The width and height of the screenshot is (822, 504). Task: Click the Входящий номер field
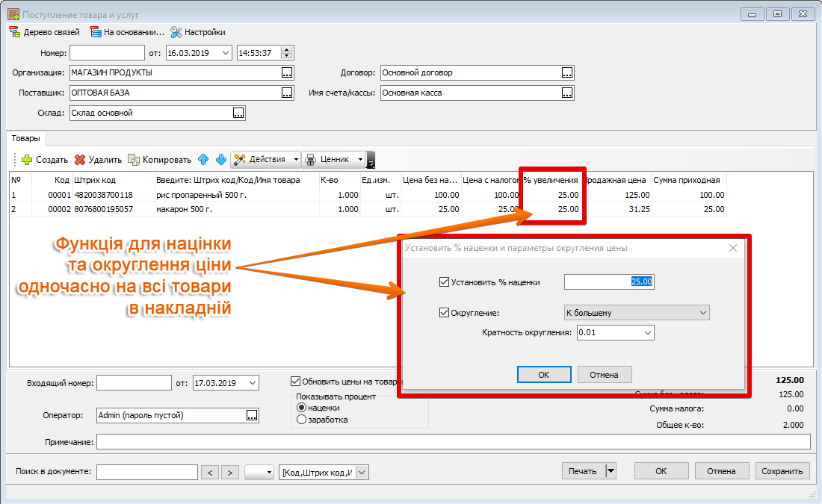[x=135, y=383]
